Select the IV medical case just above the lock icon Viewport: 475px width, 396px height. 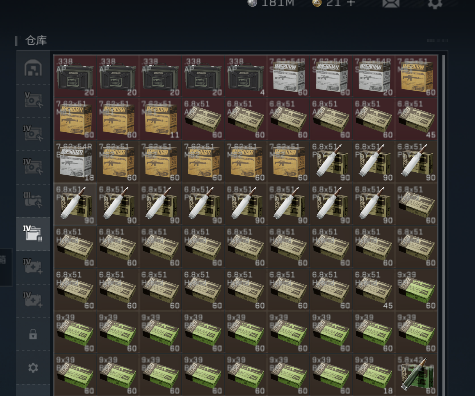[x=33, y=300]
